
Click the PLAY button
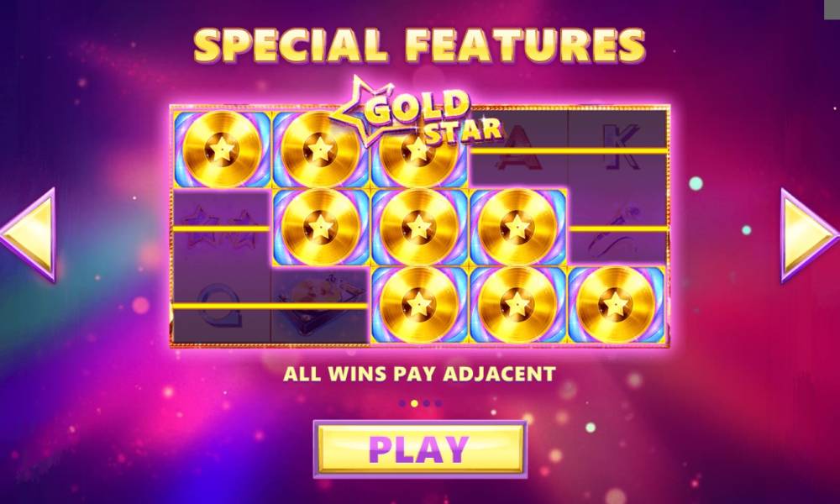click(420, 449)
